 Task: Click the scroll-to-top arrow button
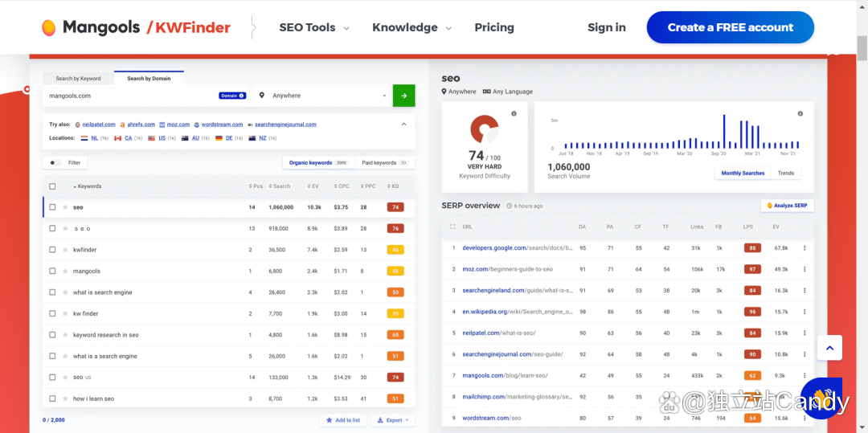pyautogui.click(x=829, y=348)
